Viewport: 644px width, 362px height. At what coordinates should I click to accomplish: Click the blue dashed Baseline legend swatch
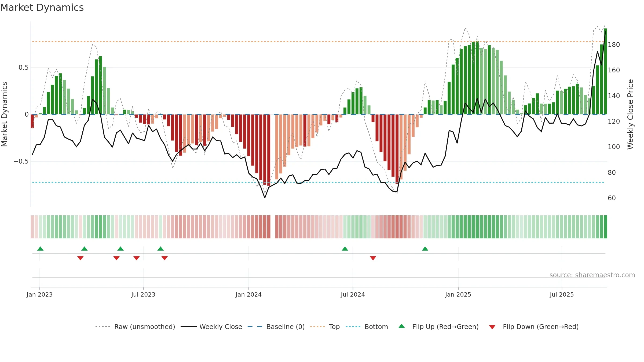[255, 327]
